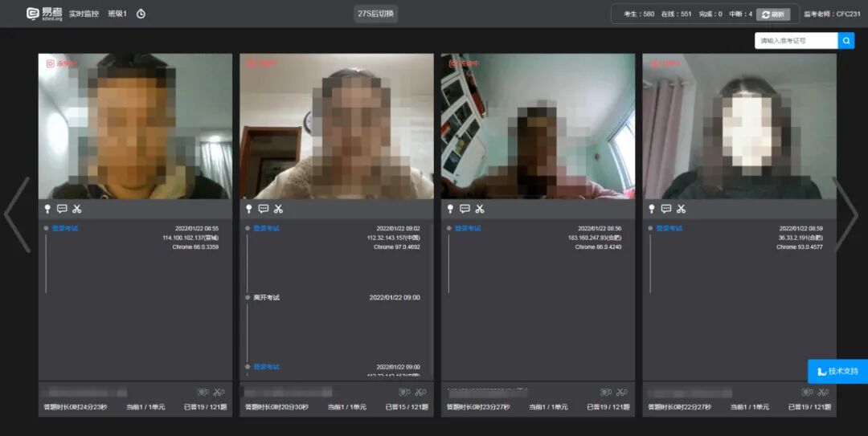Click photo count icon above 已答19 / 121题, first card
Viewport: 868px width, 436px height.
coord(203,393)
